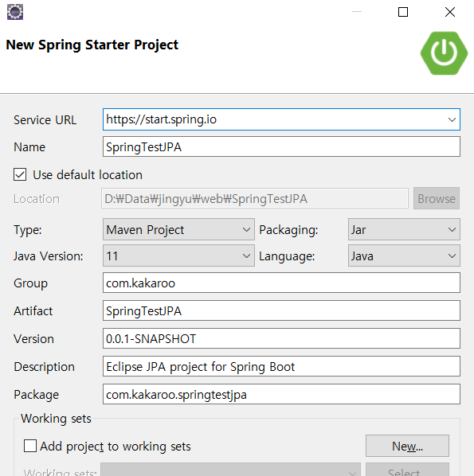Open the Java Version dropdown showing 11
The height and width of the screenshot is (476, 474).
point(178,256)
